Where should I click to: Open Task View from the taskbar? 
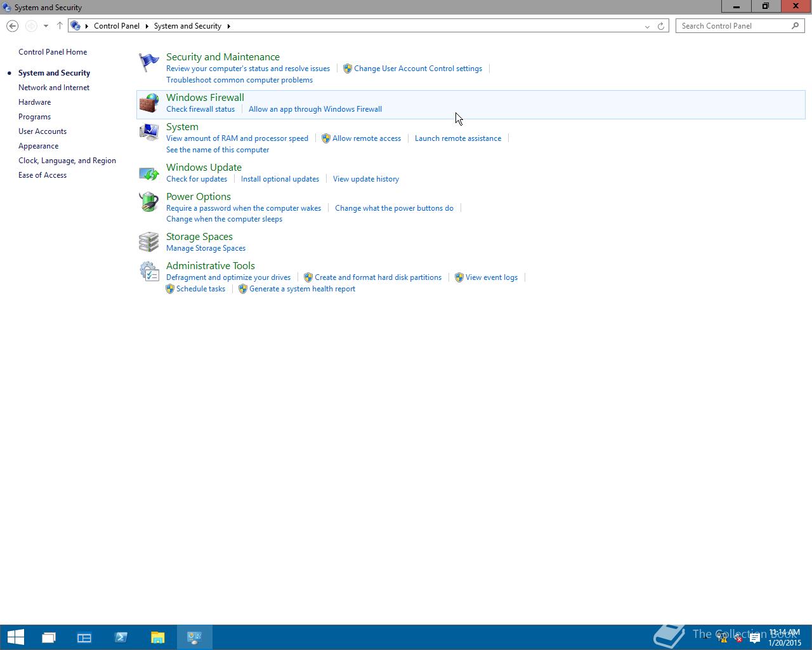point(49,637)
